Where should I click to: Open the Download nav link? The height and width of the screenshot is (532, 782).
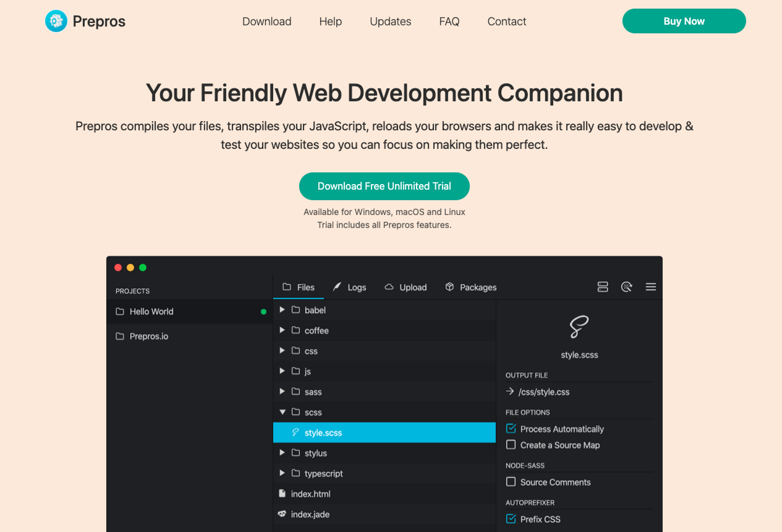click(267, 21)
